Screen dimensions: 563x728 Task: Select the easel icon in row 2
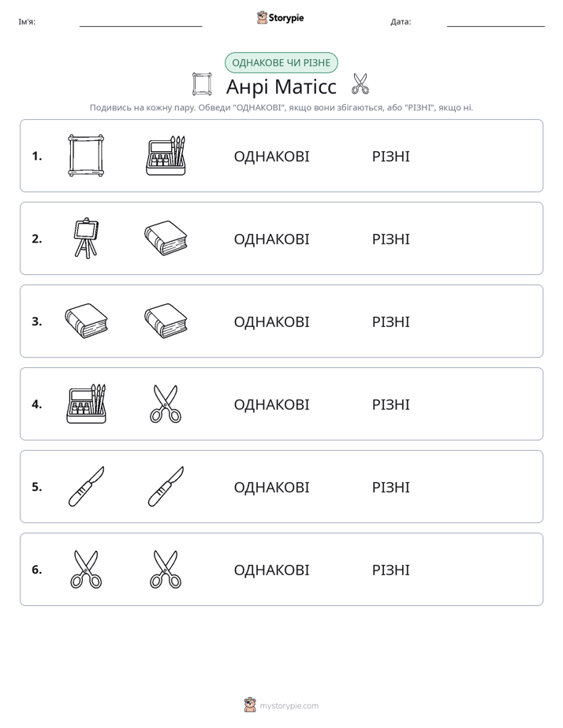pos(86,239)
